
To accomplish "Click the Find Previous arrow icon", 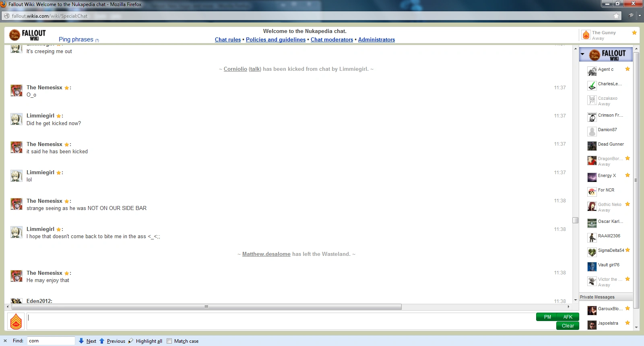I will coord(102,341).
